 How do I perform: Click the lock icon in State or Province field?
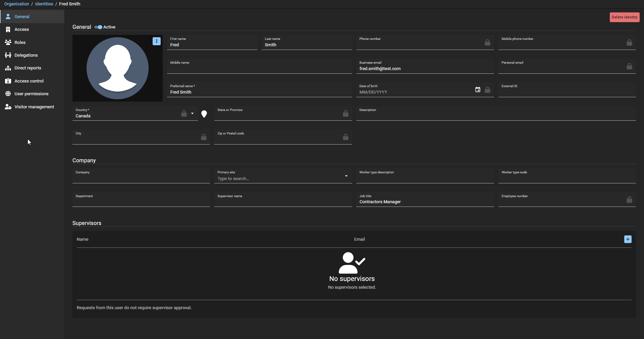coord(345,114)
